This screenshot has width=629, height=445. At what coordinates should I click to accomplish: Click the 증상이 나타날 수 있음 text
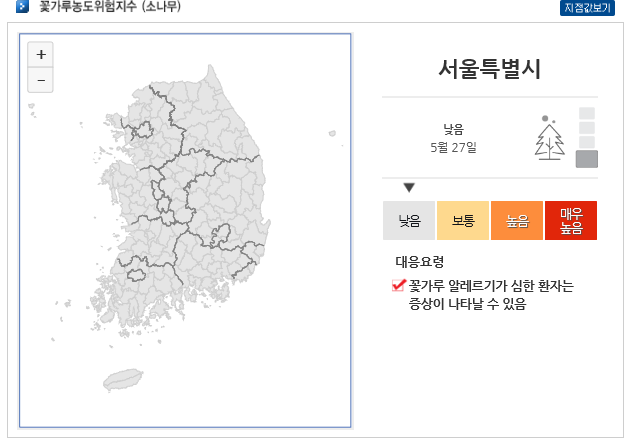click(x=467, y=304)
